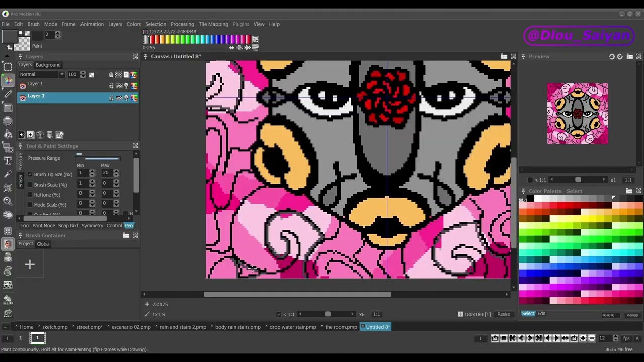Screen dimensions: 644x362
Task: Open layer blend mode Normal dropdown
Action: [42, 74]
